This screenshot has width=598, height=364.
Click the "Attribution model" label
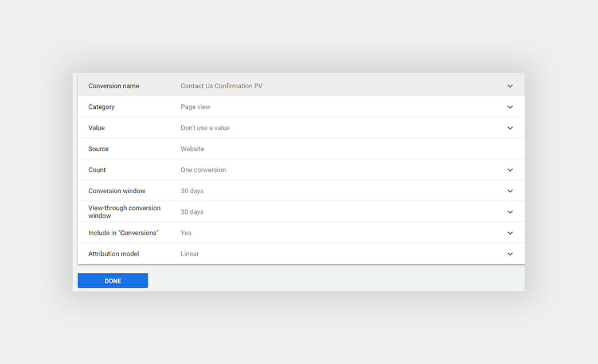tap(114, 254)
